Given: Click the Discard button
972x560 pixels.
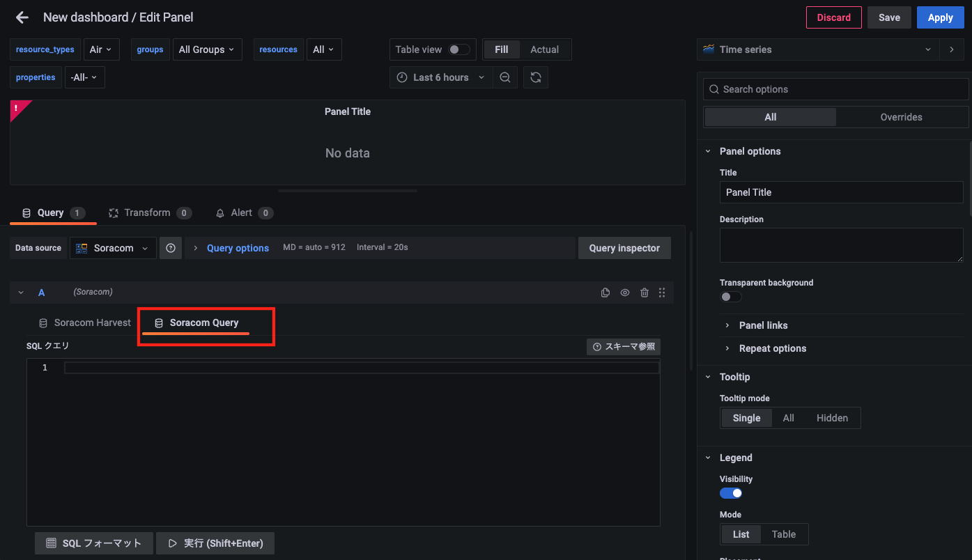Looking at the screenshot, I should pos(833,17).
